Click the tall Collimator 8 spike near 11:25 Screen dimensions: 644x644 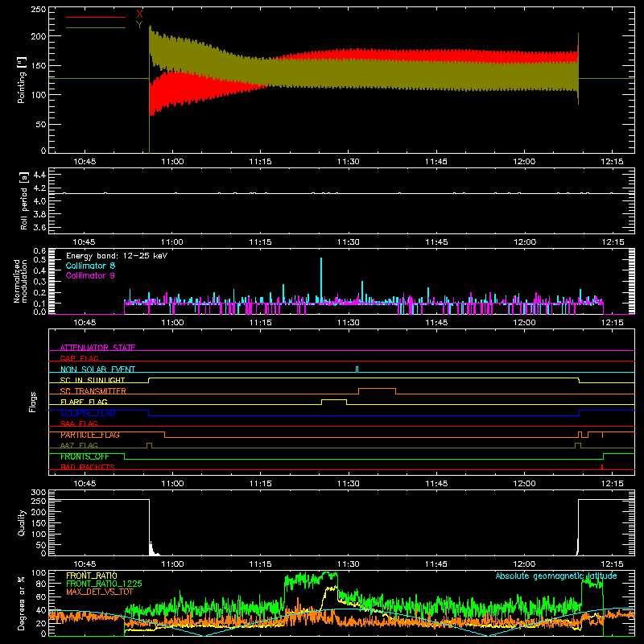tap(321, 279)
